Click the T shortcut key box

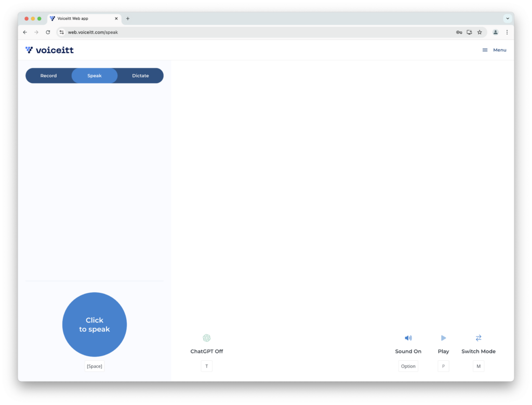pyautogui.click(x=207, y=367)
